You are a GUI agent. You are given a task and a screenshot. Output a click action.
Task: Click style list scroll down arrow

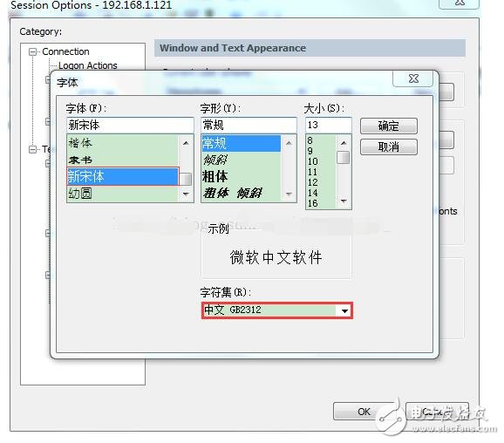coord(289,194)
